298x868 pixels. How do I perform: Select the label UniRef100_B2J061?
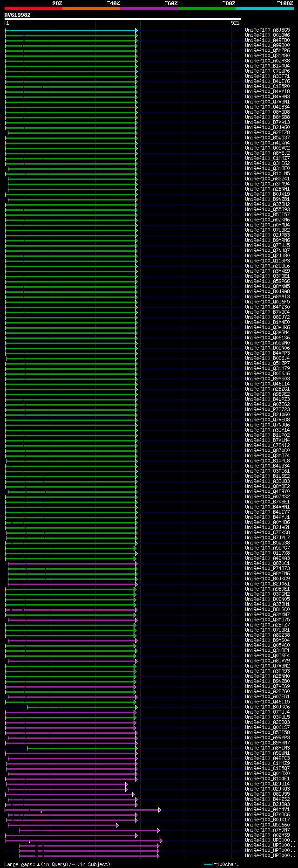[x=267, y=584]
